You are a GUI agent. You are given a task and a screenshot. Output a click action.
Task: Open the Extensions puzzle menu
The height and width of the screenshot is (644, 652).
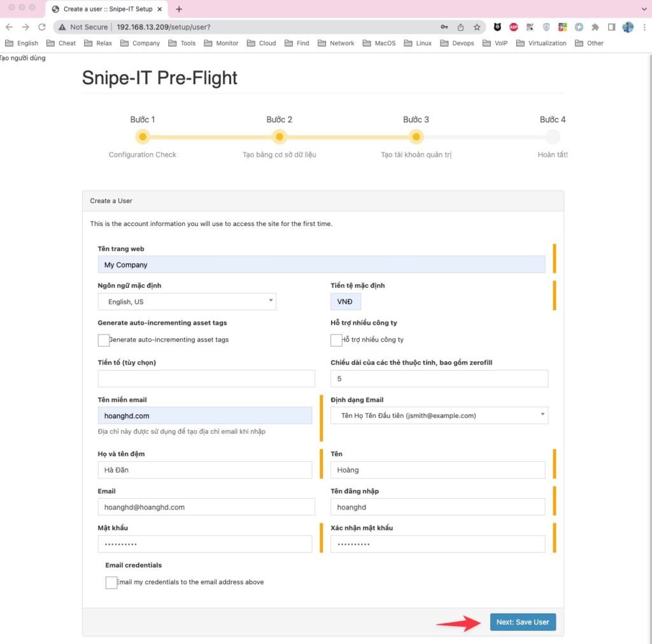pyautogui.click(x=595, y=27)
